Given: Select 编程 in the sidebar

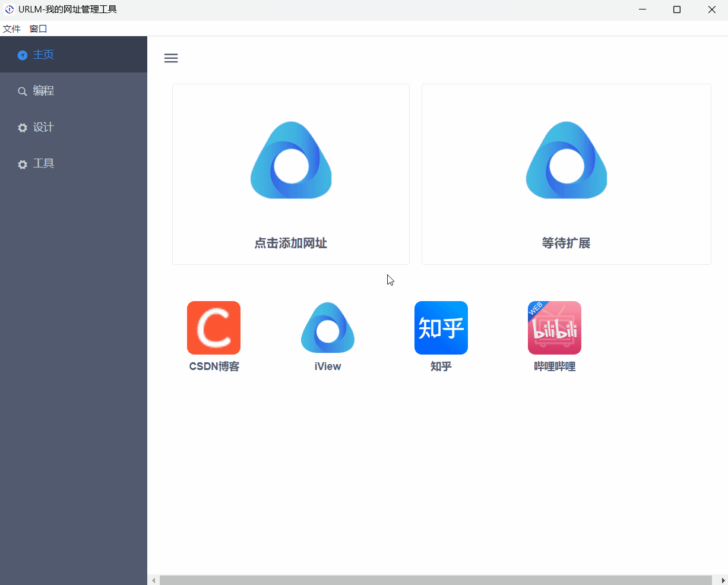Looking at the screenshot, I should [x=74, y=91].
